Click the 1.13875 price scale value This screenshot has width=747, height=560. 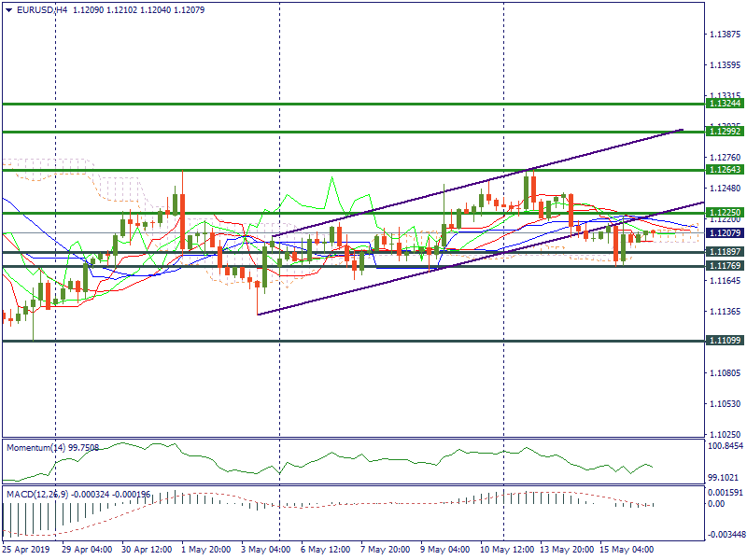726,35
